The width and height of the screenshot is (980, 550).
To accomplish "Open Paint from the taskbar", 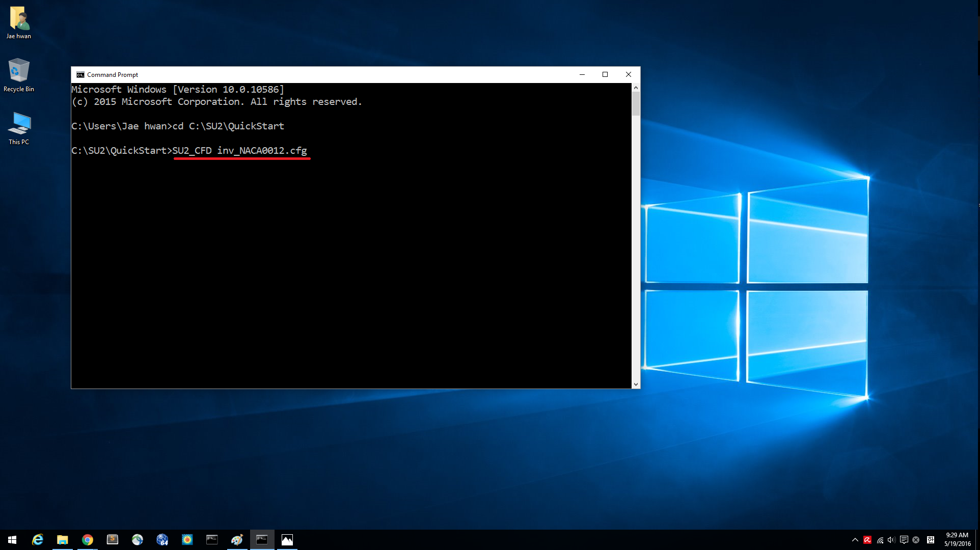I will click(237, 540).
